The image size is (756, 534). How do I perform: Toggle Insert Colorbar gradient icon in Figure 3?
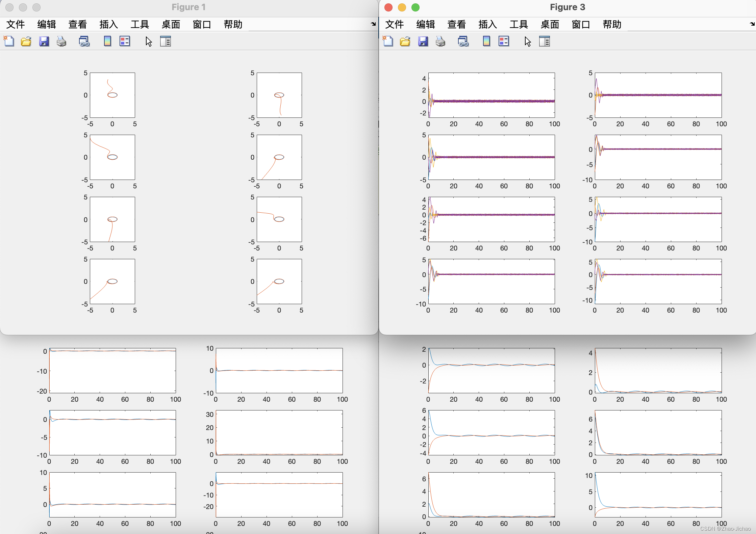click(486, 41)
